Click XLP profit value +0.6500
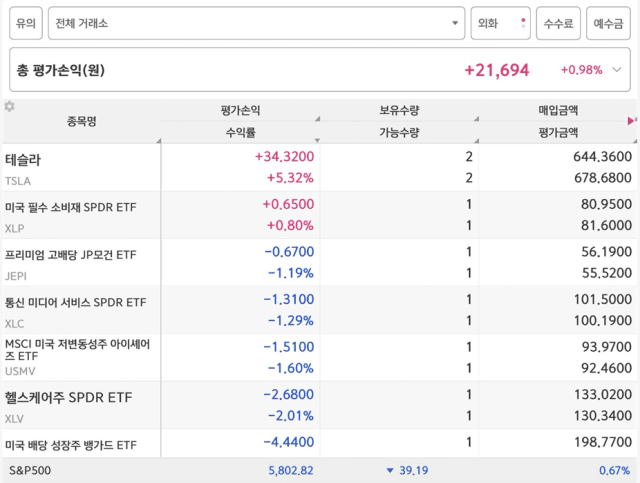The width and height of the screenshot is (640, 483). click(x=288, y=204)
